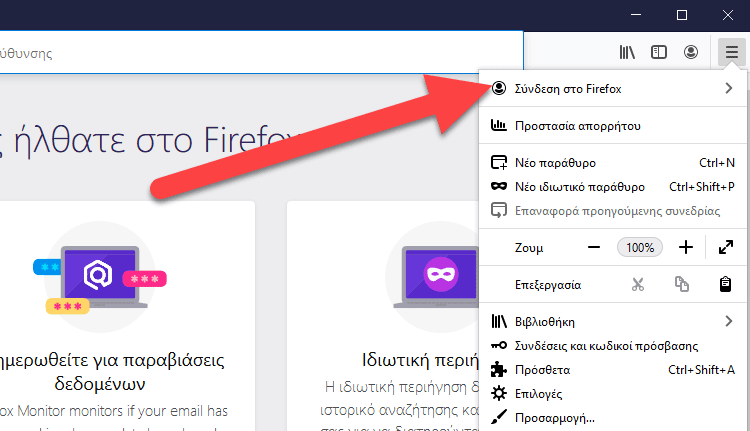Reset zoom via the 100% button

point(640,247)
